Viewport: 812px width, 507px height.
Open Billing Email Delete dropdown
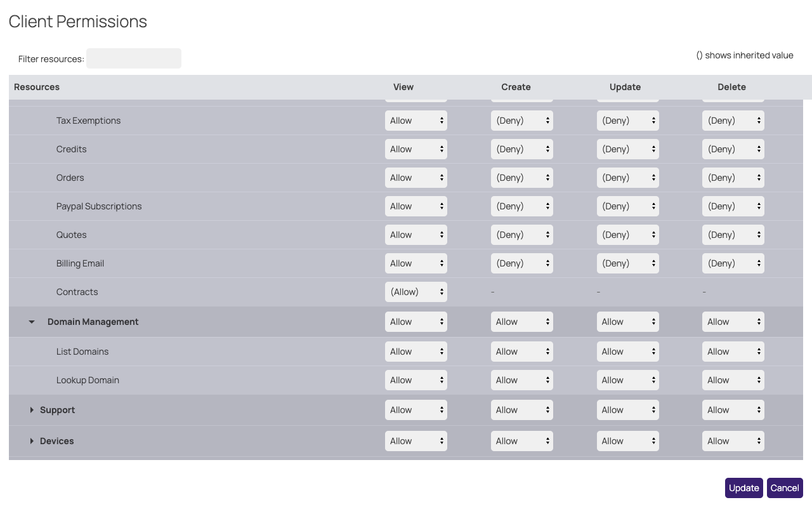click(x=733, y=263)
